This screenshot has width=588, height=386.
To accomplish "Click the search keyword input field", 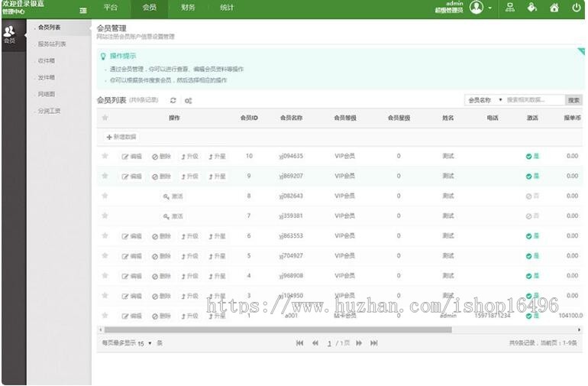I will tap(535, 100).
